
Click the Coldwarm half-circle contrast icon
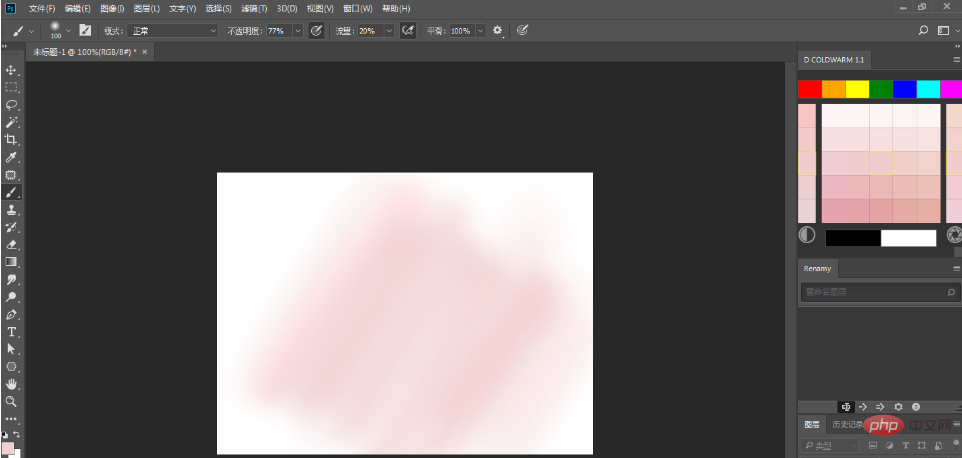[x=807, y=234]
